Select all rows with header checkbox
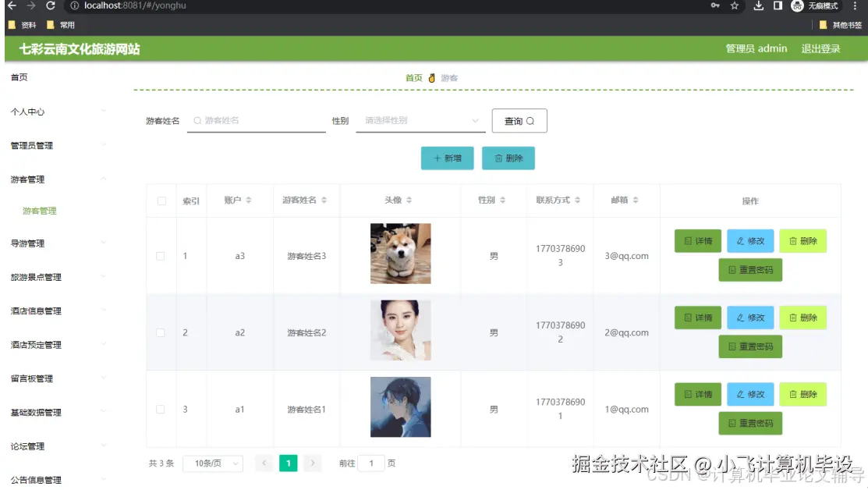868x490 pixels. tap(161, 201)
